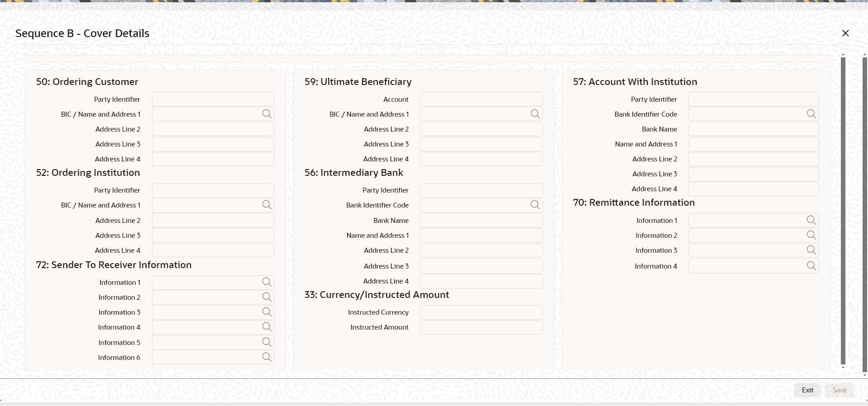This screenshot has height=406, width=868.
Task: Focus Account With Institution Bank Name field
Action: pos(754,129)
